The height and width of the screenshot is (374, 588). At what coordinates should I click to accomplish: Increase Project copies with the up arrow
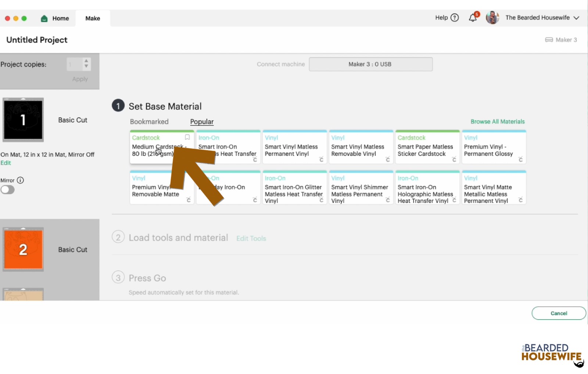pos(86,61)
